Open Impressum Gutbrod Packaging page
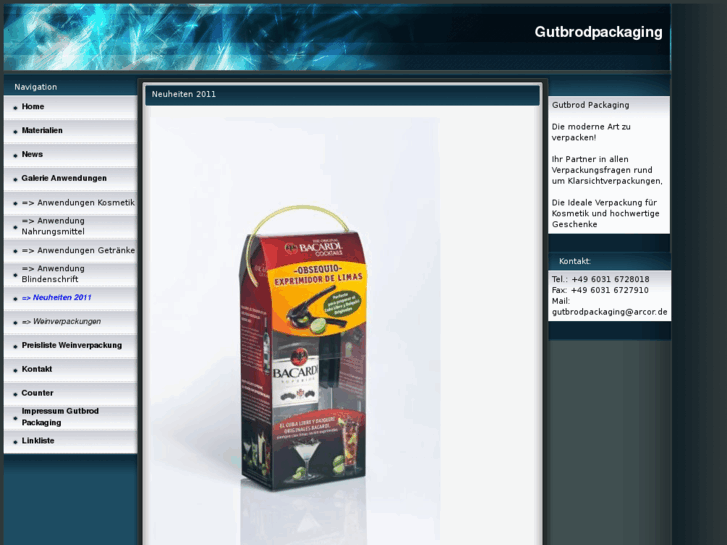Viewport: 727px width, 545px height. click(60, 417)
